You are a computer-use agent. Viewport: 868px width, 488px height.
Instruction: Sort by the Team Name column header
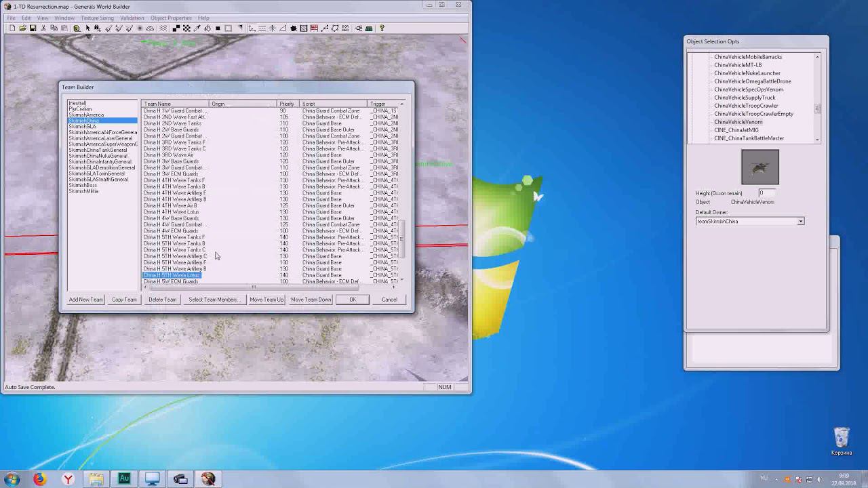point(176,104)
